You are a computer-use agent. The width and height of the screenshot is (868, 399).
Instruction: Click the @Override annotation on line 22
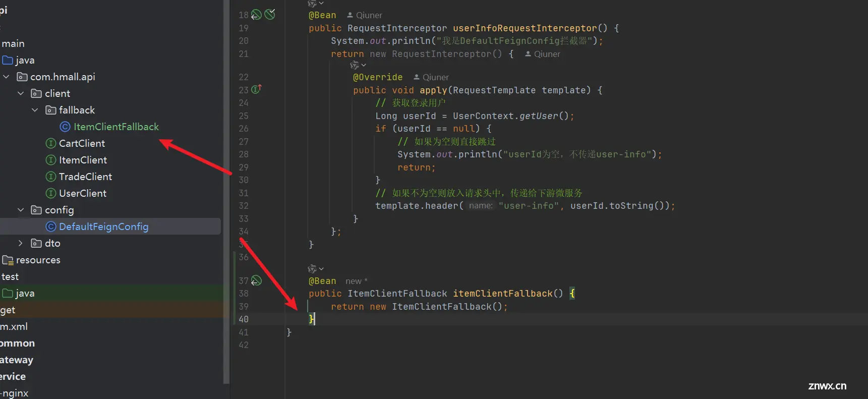[x=378, y=77]
